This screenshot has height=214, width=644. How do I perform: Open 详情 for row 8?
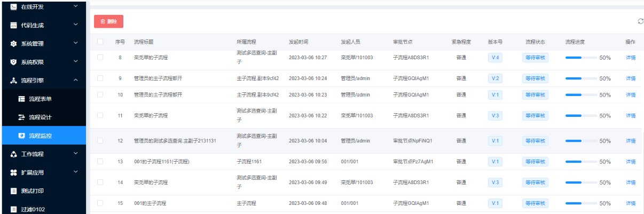(x=631, y=57)
